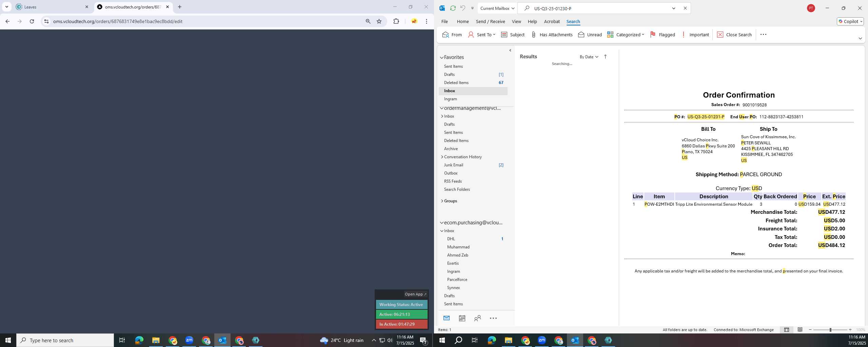The width and height of the screenshot is (868, 347).
Task: Switch to the Leaves browser tab
Action: click(x=52, y=7)
